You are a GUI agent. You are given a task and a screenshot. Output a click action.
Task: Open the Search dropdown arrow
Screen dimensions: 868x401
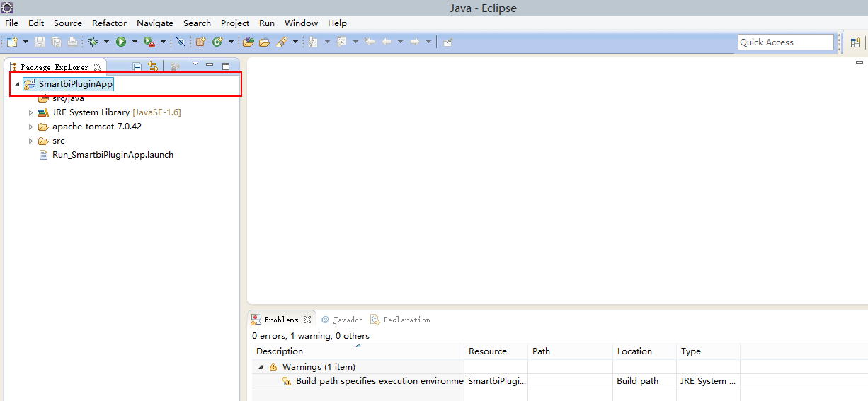[x=295, y=42]
